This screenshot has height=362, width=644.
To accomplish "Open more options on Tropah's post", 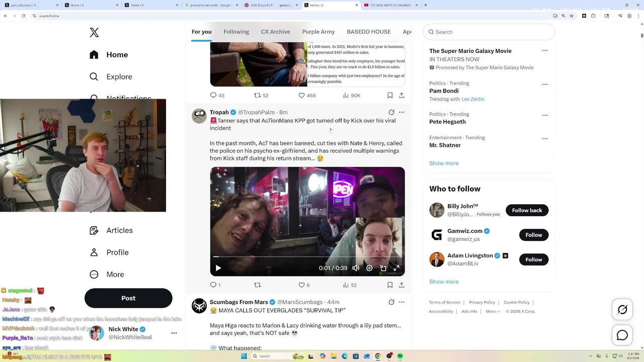I will (401, 112).
